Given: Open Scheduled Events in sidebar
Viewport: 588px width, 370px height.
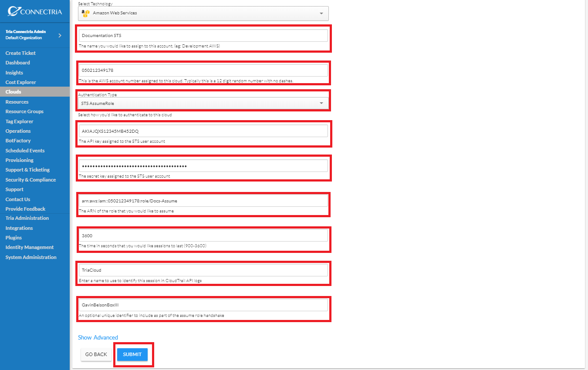Looking at the screenshot, I should click(x=25, y=151).
